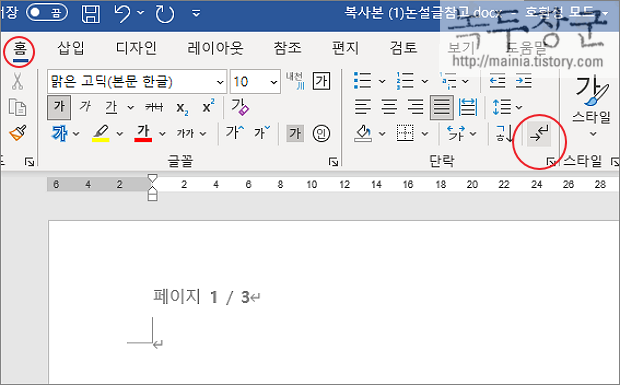This screenshot has width=620, height=385.
Task: Apply distributed alignment
Action: click(x=468, y=107)
